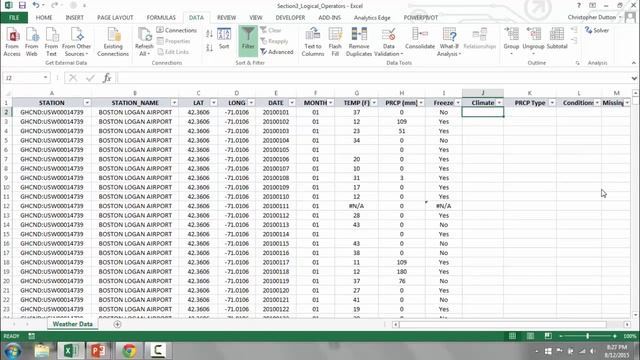640x360 pixels.
Task: Open the What-If Analysis menu
Action: coord(449,41)
